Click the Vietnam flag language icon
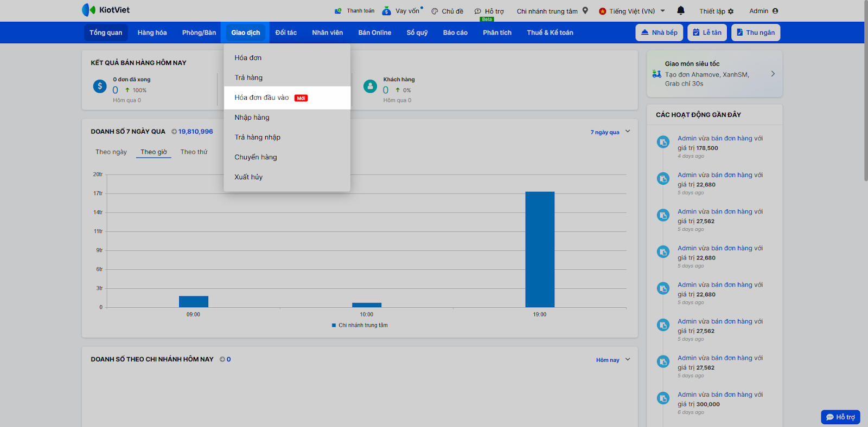 (603, 11)
